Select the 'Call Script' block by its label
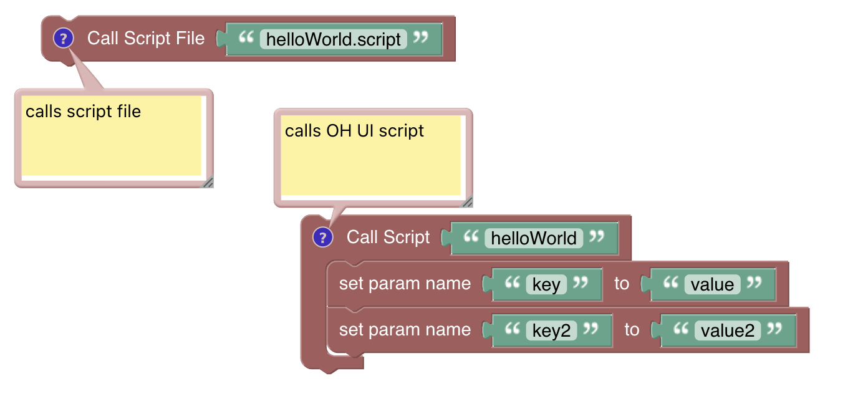 click(x=388, y=238)
